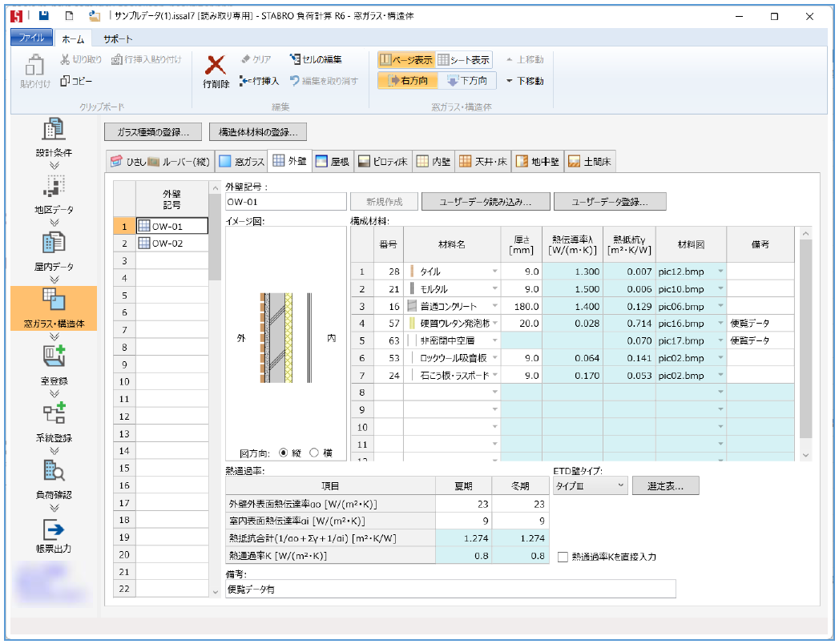Open the サポート ribbon tab
The image size is (839, 644).
[117, 38]
